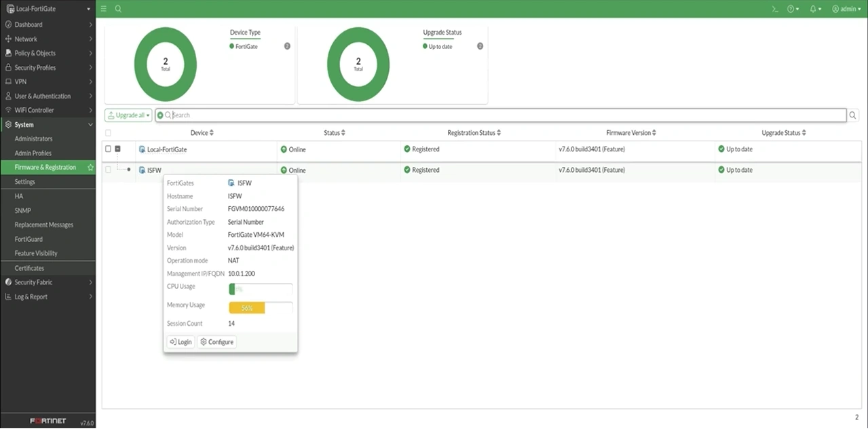This screenshot has width=868, height=433.
Task: Click FortiGate VM64-KVM model value
Action: [256, 235]
